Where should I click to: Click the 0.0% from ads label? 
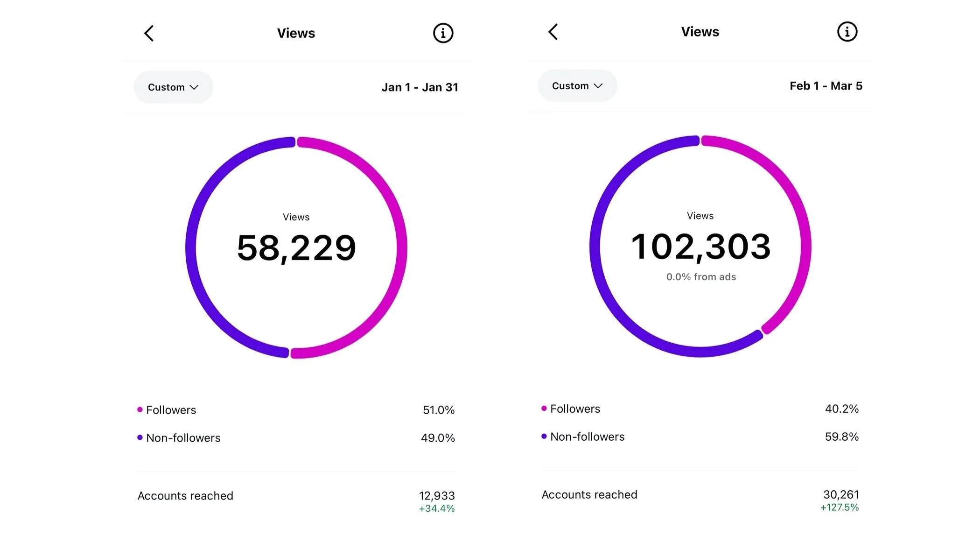[x=701, y=277]
